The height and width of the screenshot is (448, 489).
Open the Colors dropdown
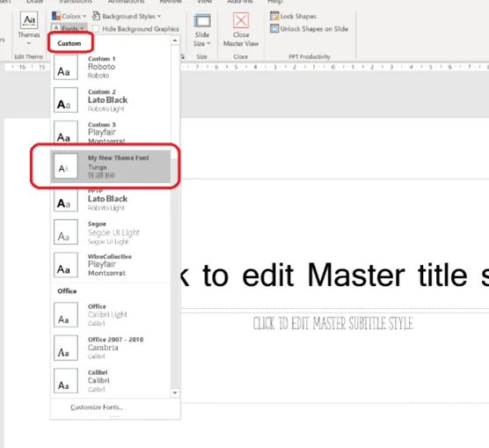69,16
